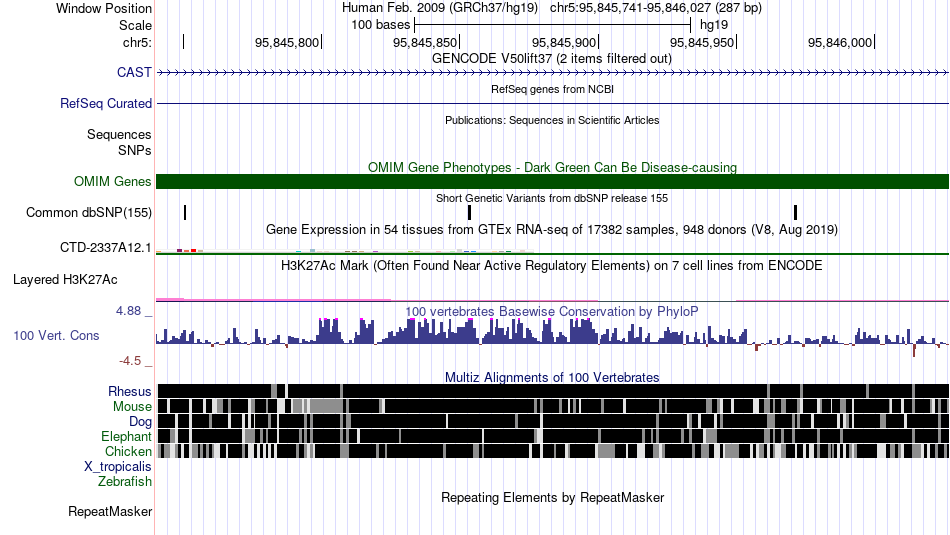950x535 pixels.
Task: Click the last dbSNP variant marker
Action: click(x=795, y=213)
